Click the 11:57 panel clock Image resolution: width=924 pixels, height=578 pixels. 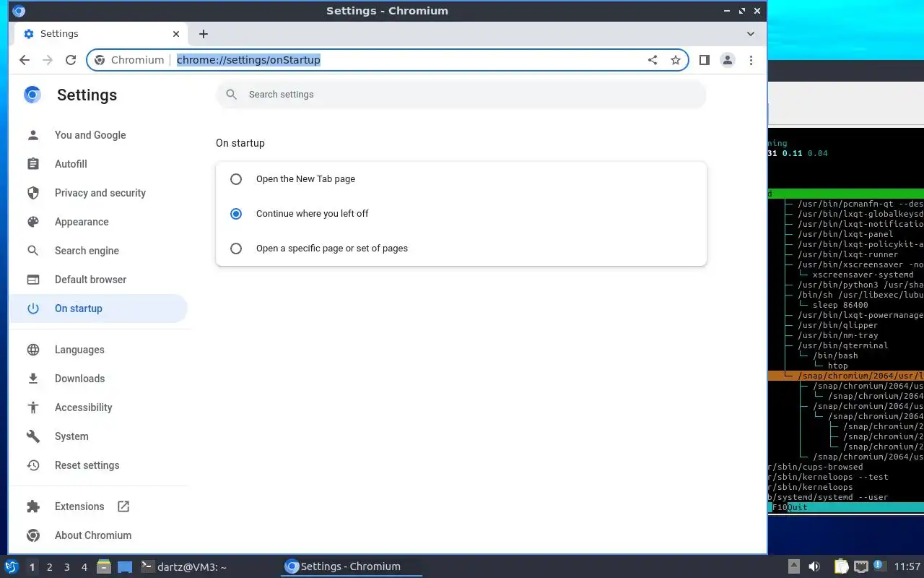pos(907,566)
